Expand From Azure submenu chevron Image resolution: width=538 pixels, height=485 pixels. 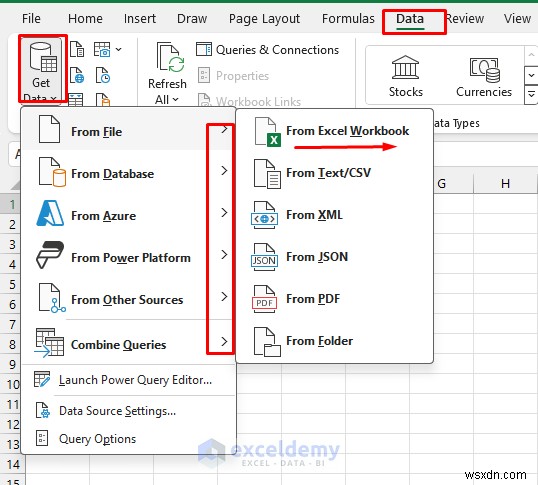tap(224, 213)
